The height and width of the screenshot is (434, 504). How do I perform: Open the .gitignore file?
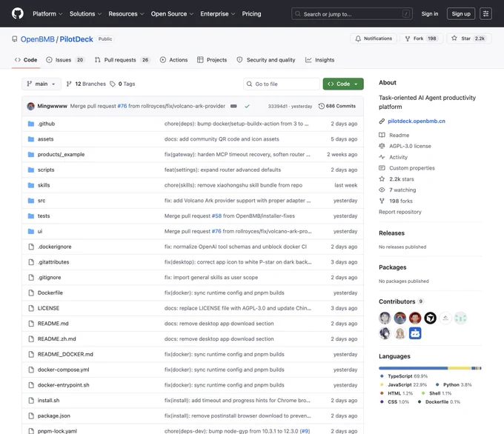click(49, 278)
